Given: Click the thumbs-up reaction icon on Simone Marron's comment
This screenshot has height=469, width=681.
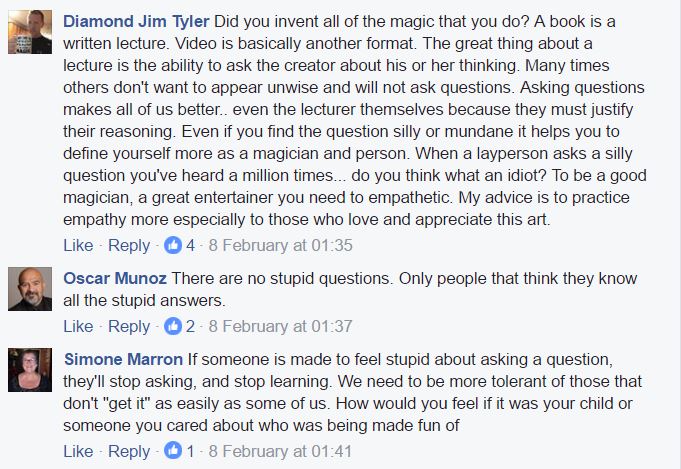Looking at the screenshot, I should pos(173,451).
